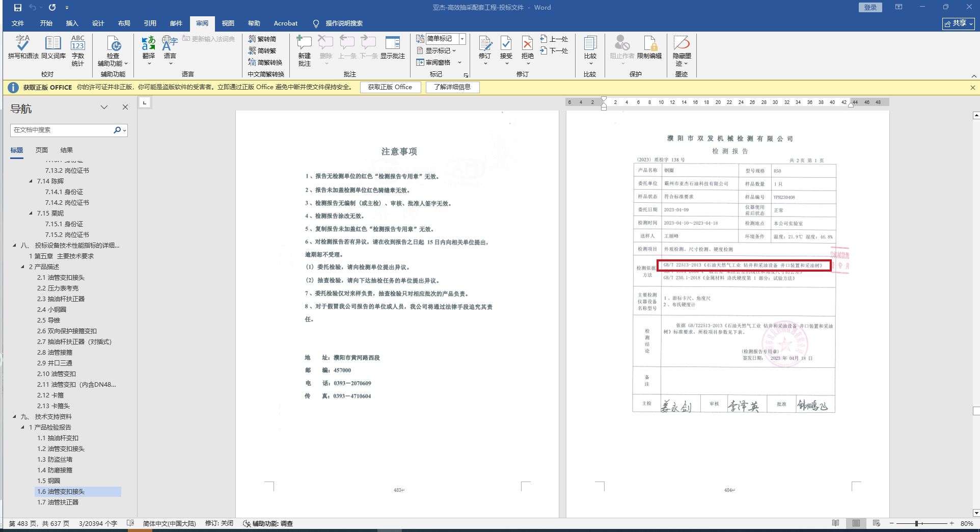The image size is (980, 532).
Task: Click the save icon in title bar
Action: click(18, 8)
